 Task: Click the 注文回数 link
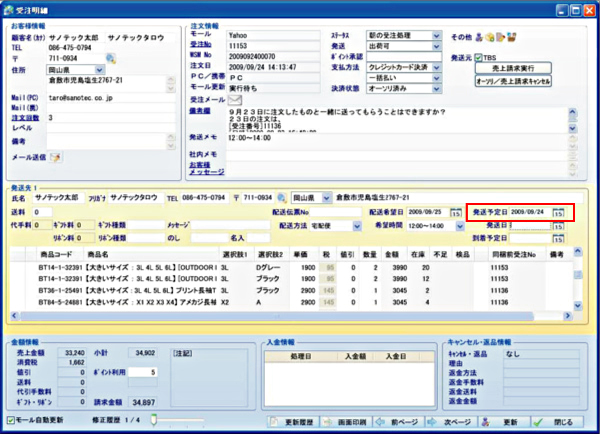coord(25,118)
